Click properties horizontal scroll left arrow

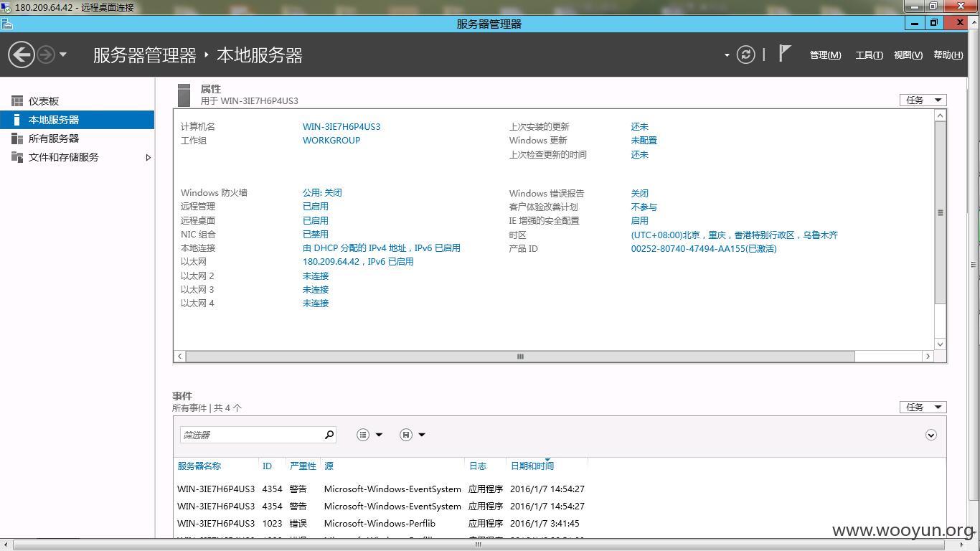180,356
